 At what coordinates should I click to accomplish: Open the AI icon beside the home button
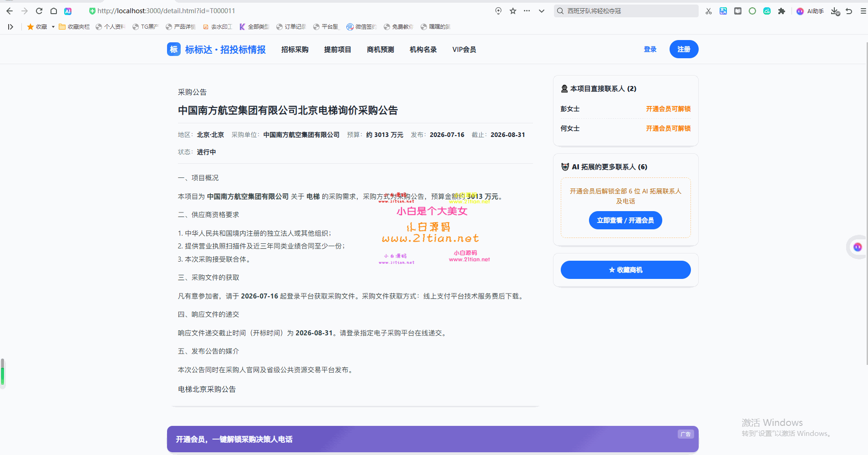click(68, 11)
